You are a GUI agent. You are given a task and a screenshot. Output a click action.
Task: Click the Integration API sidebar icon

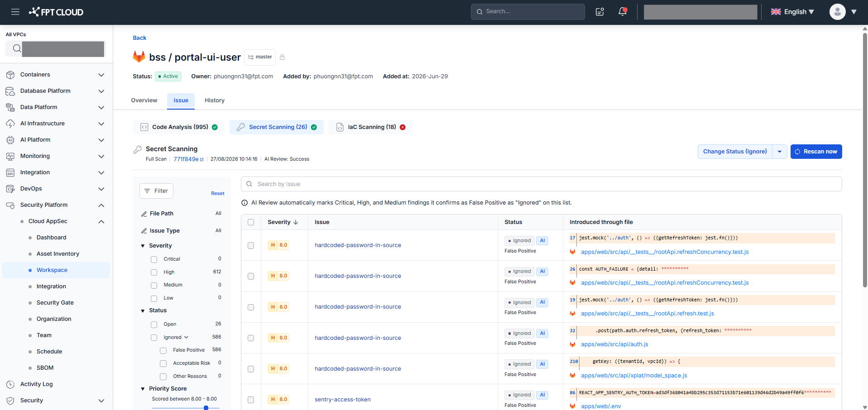tap(10, 172)
